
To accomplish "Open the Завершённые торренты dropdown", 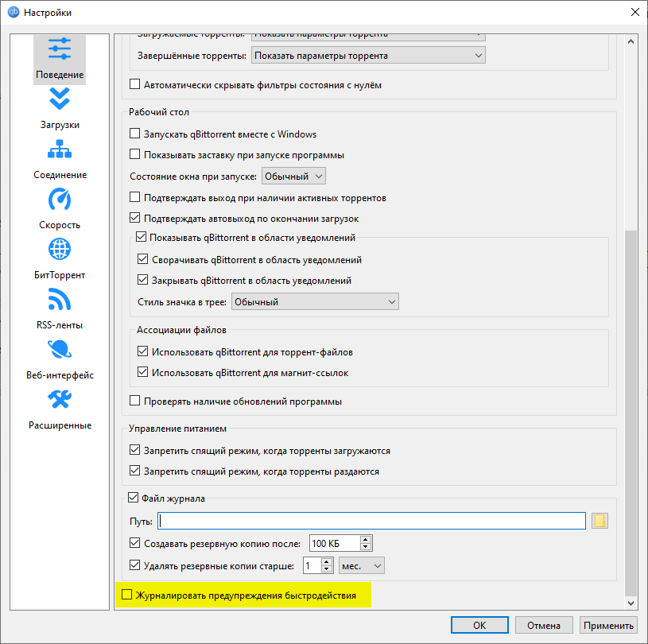I will pyautogui.click(x=367, y=56).
